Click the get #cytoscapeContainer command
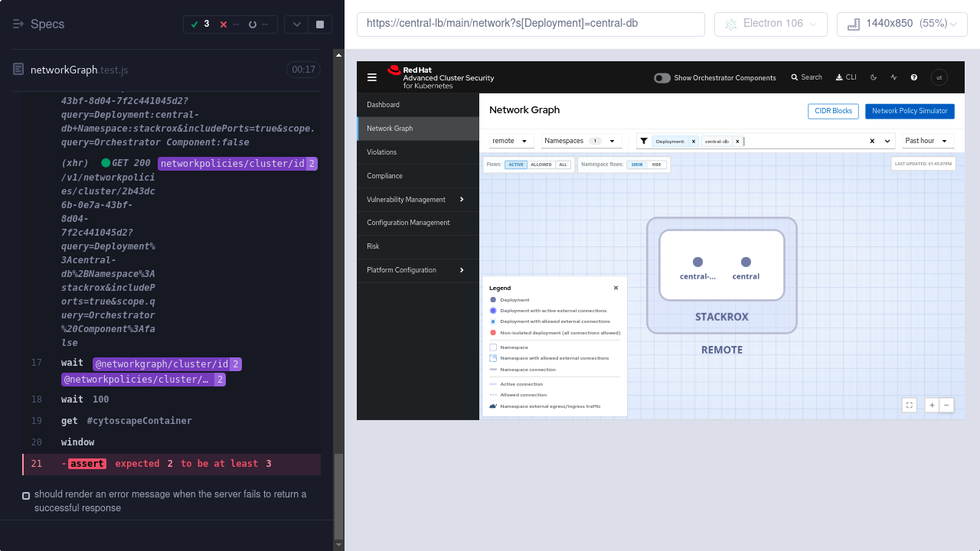Screen dimensions: 980x551 coord(172,421)
